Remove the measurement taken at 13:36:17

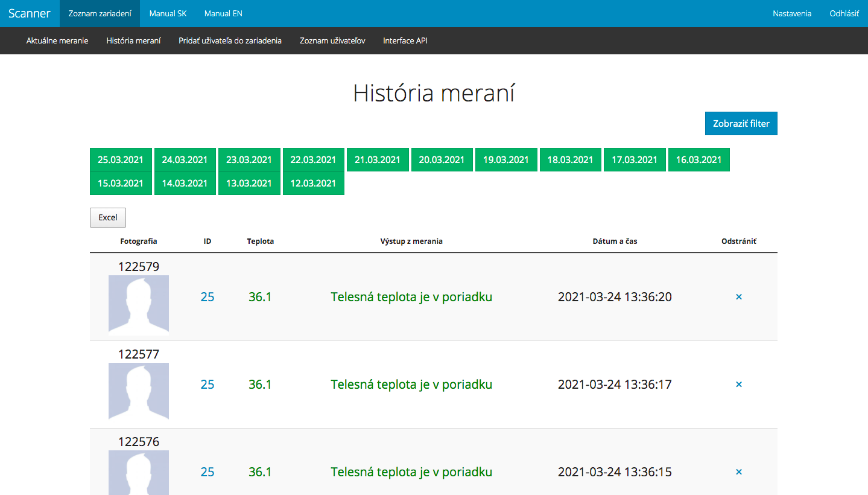[738, 385]
